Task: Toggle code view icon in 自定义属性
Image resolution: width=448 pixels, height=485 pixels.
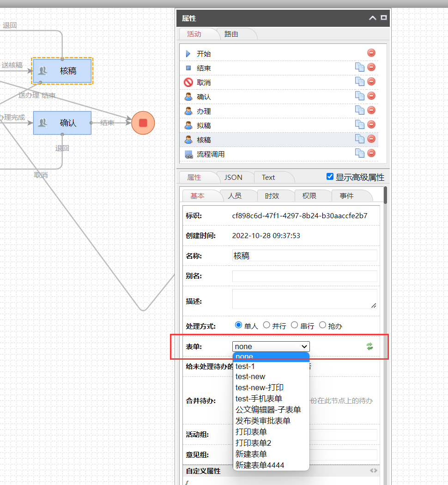Action: coord(374,471)
